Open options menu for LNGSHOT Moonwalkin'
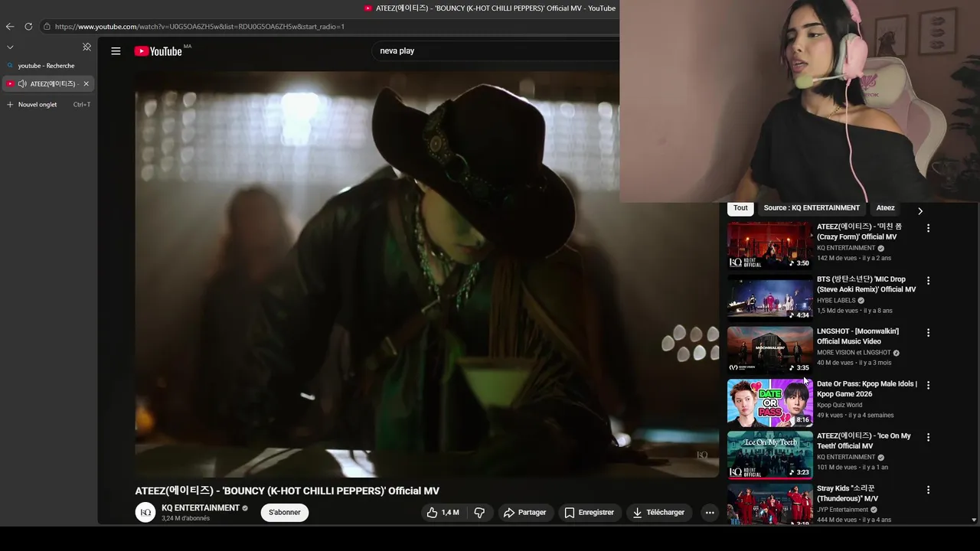The height and width of the screenshot is (551, 980). pyautogui.click(x=928, y=333)
